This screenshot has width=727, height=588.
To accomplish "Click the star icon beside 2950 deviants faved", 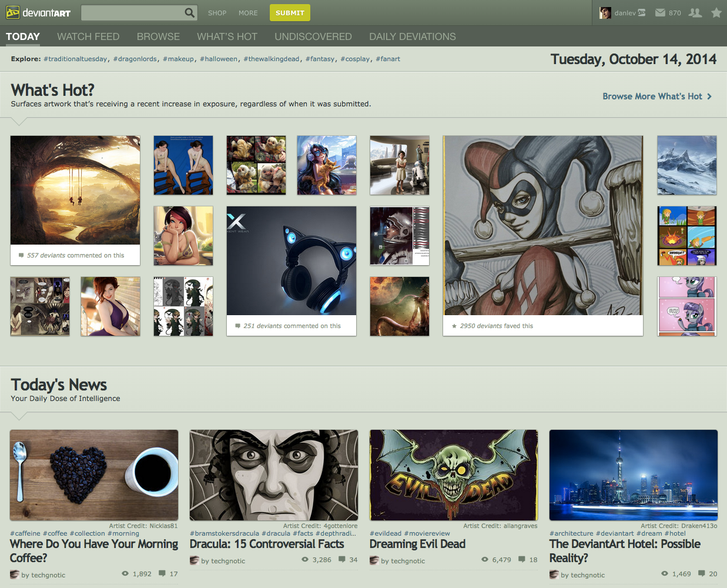I will [454, 326].
